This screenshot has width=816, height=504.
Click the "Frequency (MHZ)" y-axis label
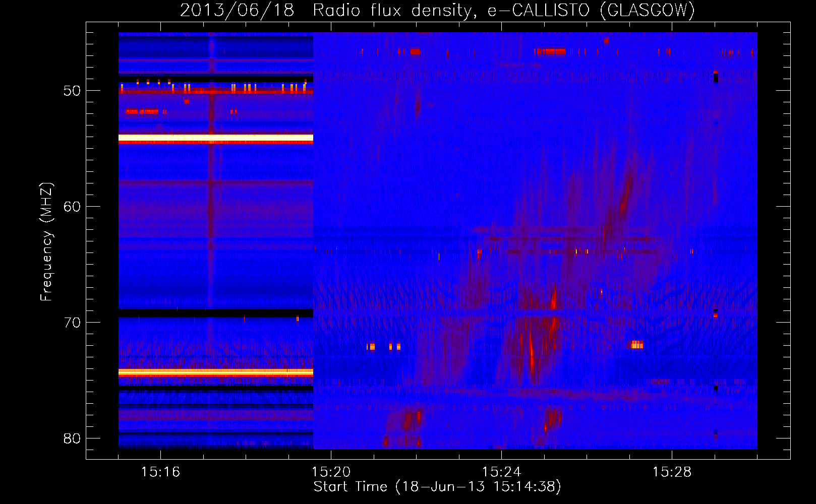(46, 241)
